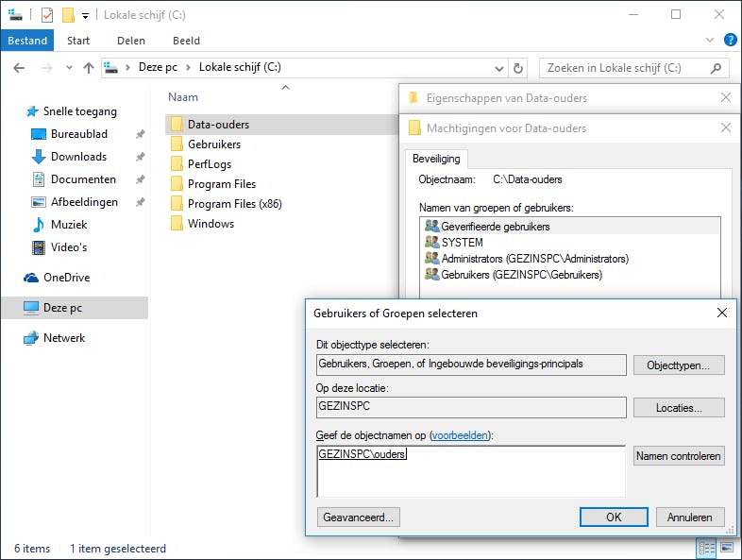The width and height of the screenshot is (742, 560).
Task: Click the Refresh icon beside address bar
Action: point(518,68)
